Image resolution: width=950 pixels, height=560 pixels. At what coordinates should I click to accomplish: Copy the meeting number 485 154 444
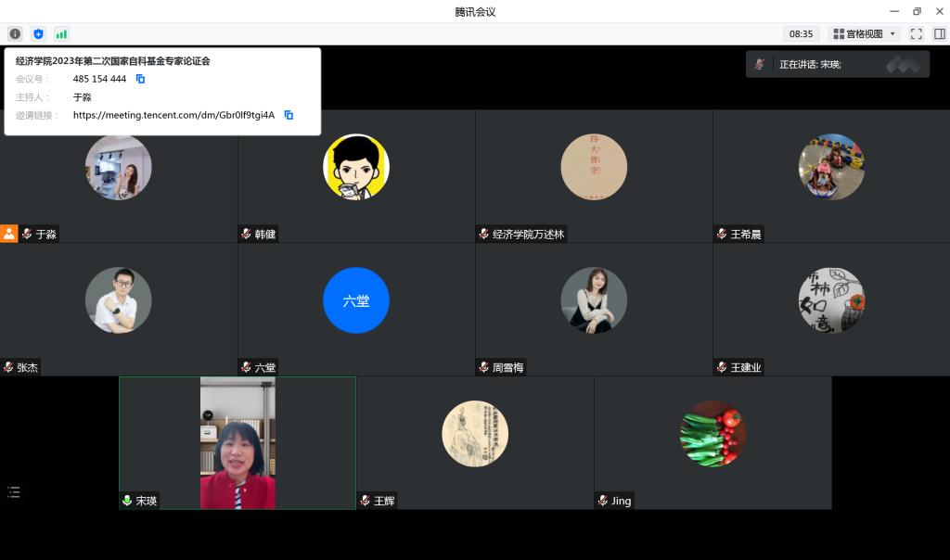point(141,79)
